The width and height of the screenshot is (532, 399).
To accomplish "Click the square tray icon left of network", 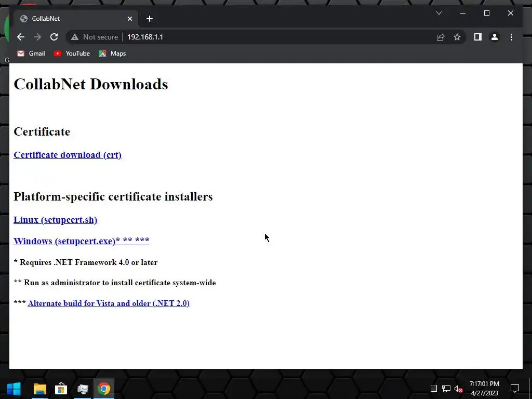I will 434,389.
